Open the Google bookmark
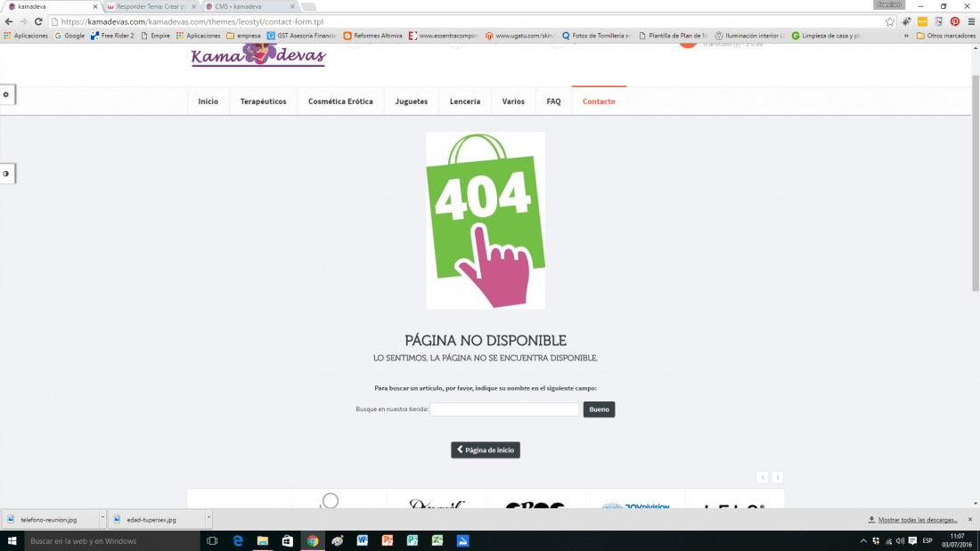This screenshot has width=980, height=551. click(x=69, y=36)
